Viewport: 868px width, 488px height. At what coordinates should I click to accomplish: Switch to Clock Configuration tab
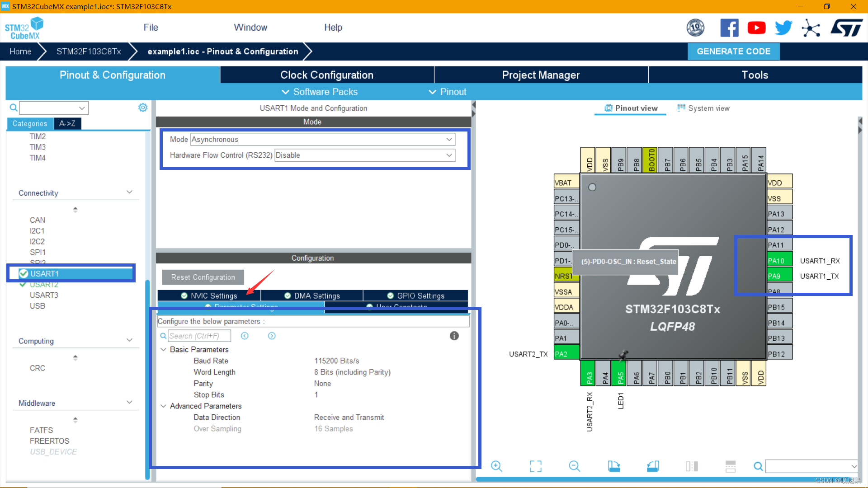click(x=326, y=75)
